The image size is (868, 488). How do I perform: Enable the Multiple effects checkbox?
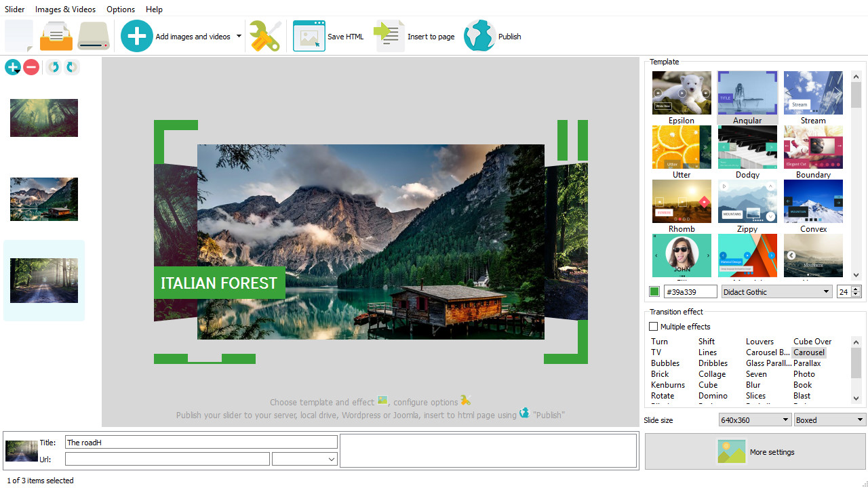coord(654,327)
